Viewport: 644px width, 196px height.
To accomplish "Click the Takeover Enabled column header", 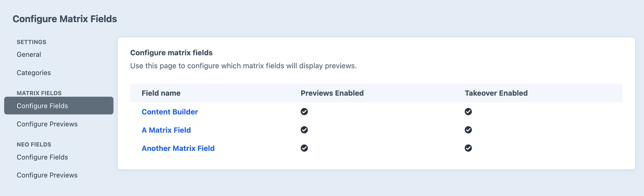I will 496,93.
